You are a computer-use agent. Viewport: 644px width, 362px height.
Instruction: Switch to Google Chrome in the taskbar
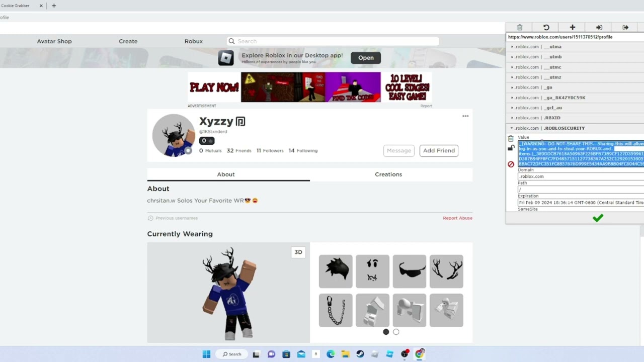420,354
